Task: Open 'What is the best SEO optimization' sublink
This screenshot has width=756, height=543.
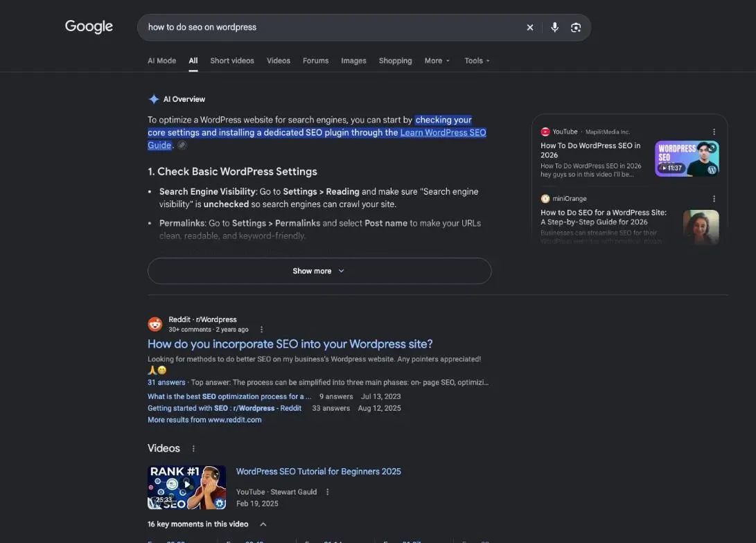Action: 229,397
